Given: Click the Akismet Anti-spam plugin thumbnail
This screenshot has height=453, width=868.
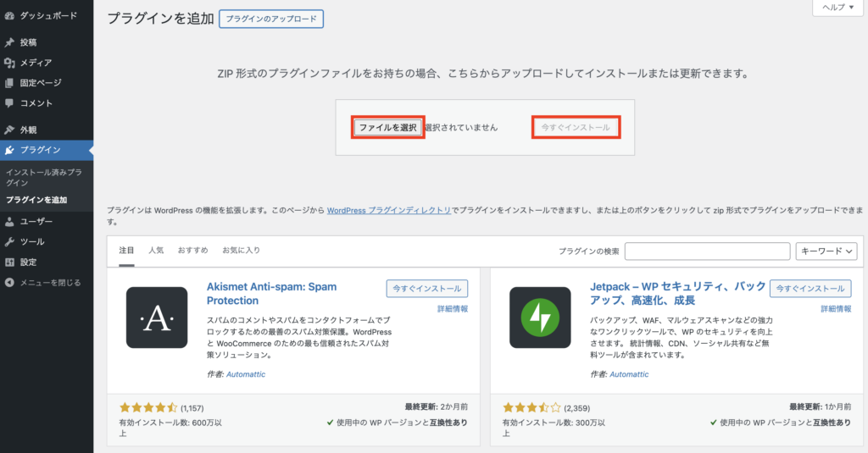Looking at the screenshot, I should click(x=157, y=318).
